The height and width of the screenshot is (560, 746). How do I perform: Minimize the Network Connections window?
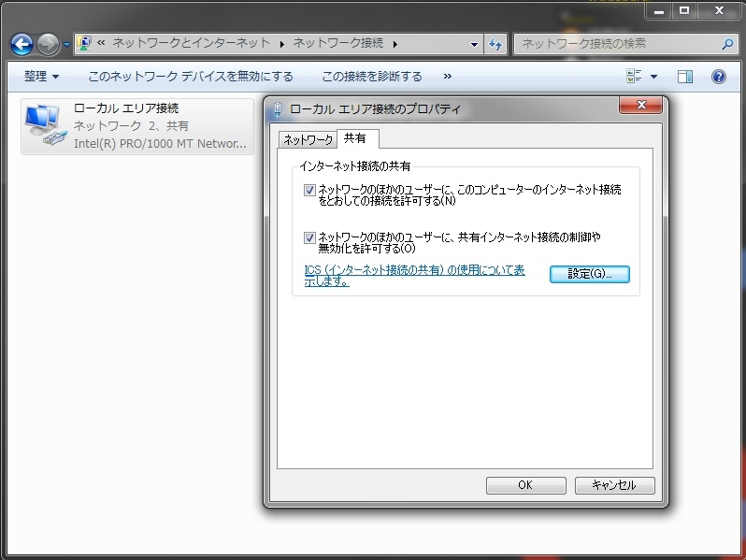pyautogui.click(x=659, y=10)
